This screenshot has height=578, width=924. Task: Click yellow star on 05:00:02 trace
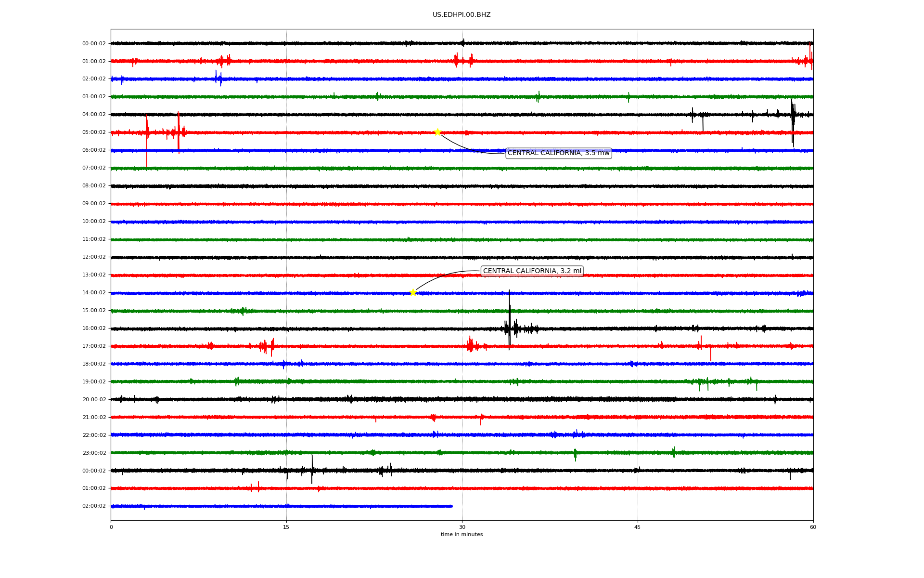click(437, 132)
